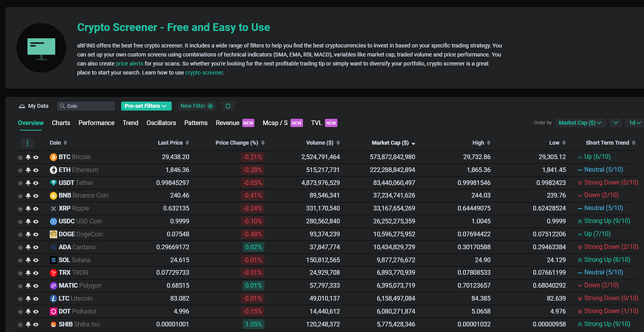Click SHIB price change 1.05% cell
This screenshot has height=332, width=644.
pos(253,324)
